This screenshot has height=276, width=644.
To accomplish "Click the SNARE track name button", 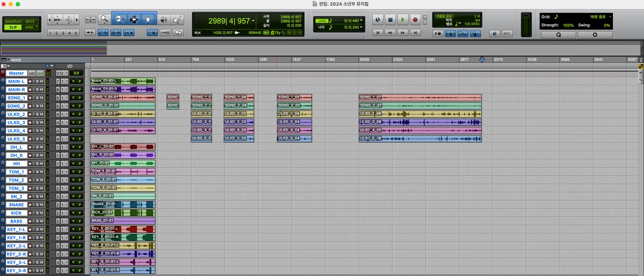I will point(16,205).
